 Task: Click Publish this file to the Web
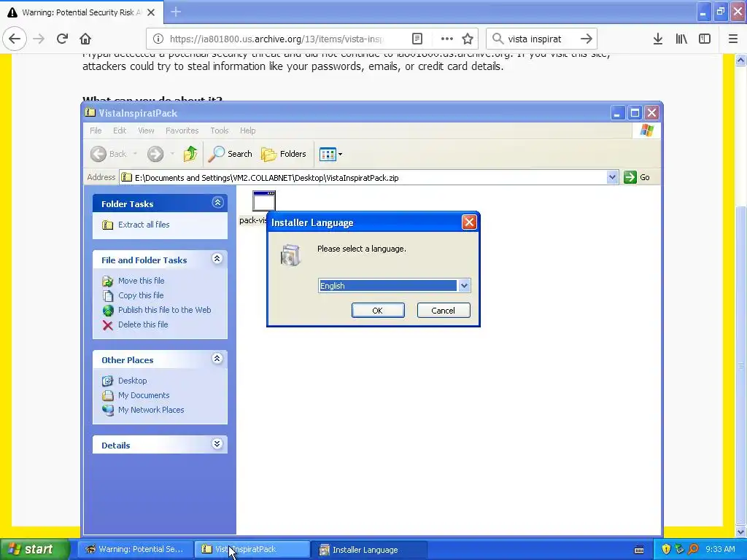point(164,310)
